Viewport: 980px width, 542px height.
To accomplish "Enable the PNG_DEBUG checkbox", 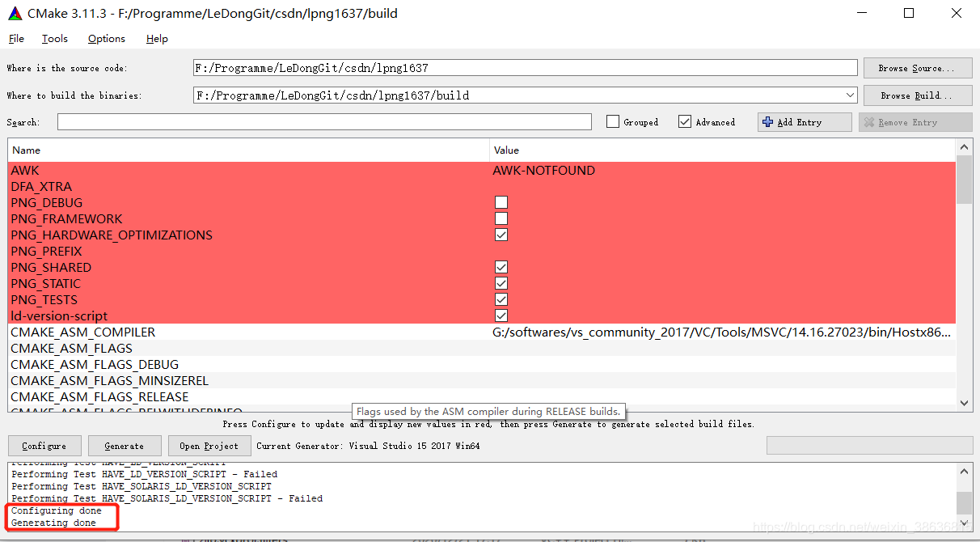I will tap(501, 202).
